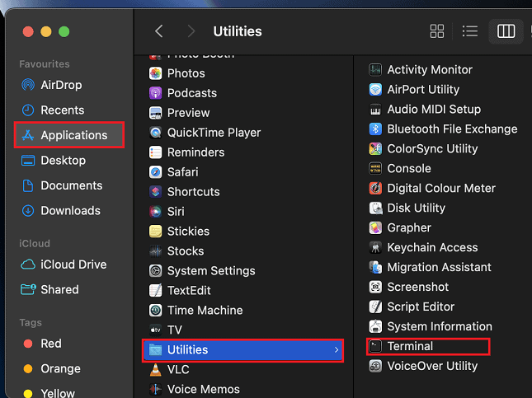Switch to column view

[506, 31]
